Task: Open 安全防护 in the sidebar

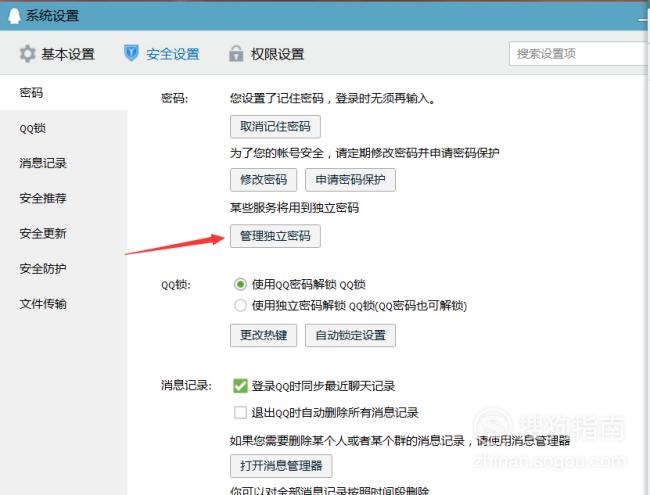Action: click(x=43, y=269)
